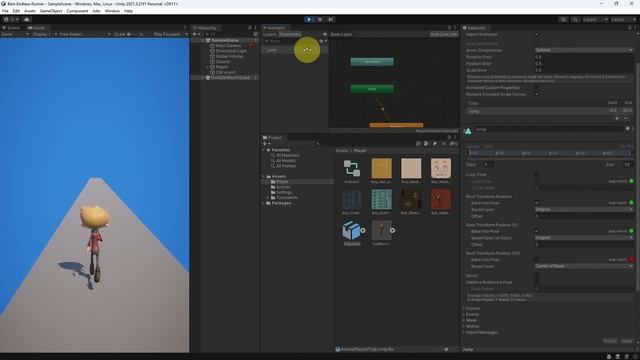This screenshot has width=640, height=360.
Task: Toggle the Additive Reference Pose checkbox
Action: pyautogui.click(x=537, y=282)
